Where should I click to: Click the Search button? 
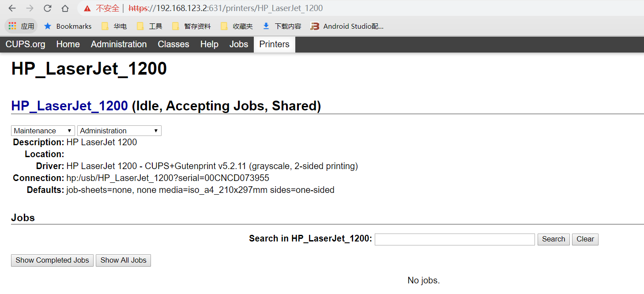point(554,239)
